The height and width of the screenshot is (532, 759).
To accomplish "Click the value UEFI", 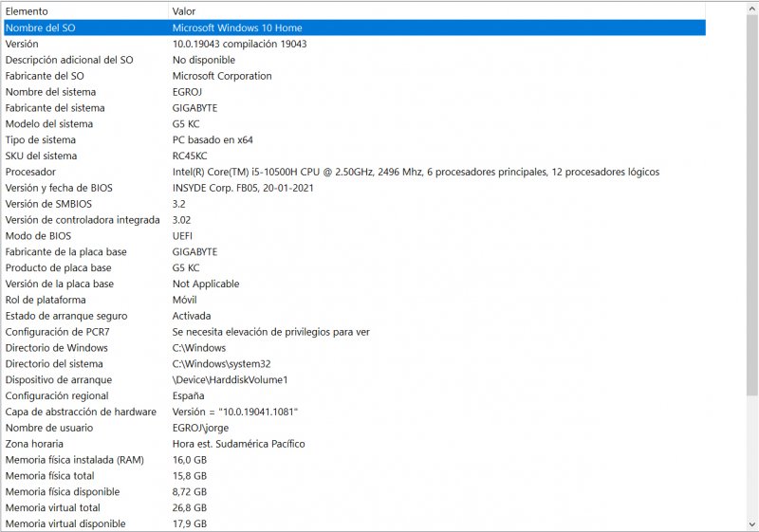I will pos(182,235).
